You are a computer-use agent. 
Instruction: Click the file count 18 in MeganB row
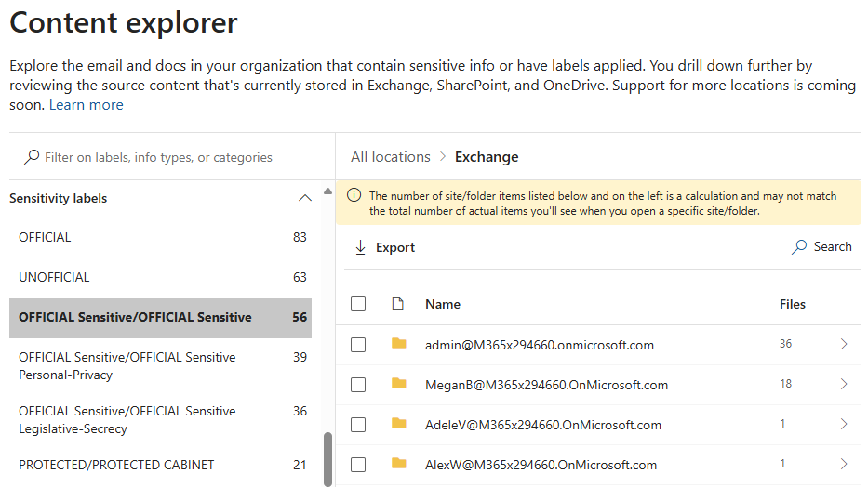pyautogui.click(x=785, y=384)
